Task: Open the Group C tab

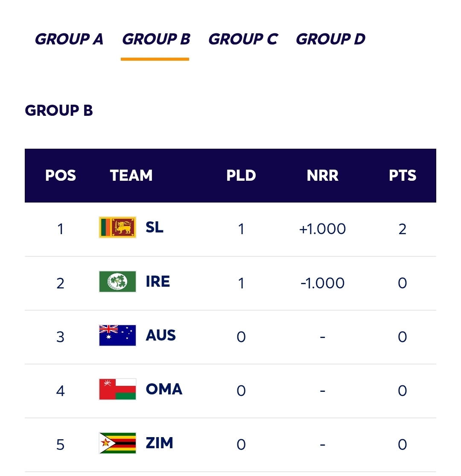Action: (x=243, y=39)
